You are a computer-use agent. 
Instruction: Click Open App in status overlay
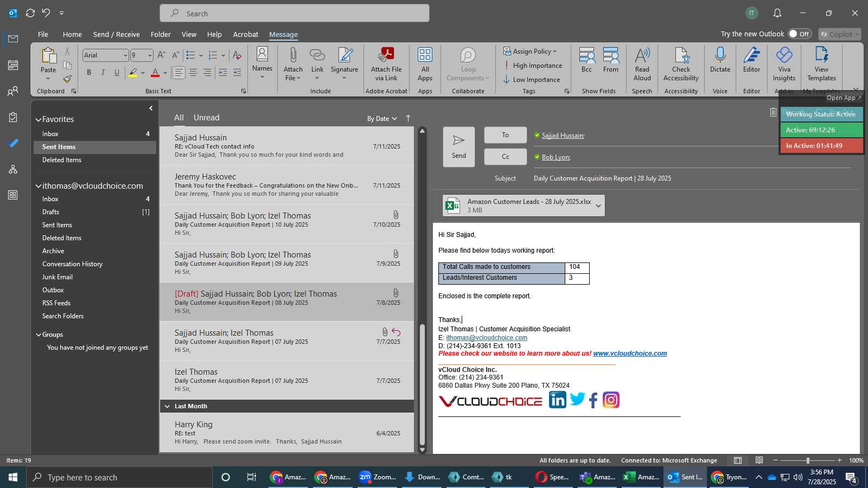coord(844,98)
